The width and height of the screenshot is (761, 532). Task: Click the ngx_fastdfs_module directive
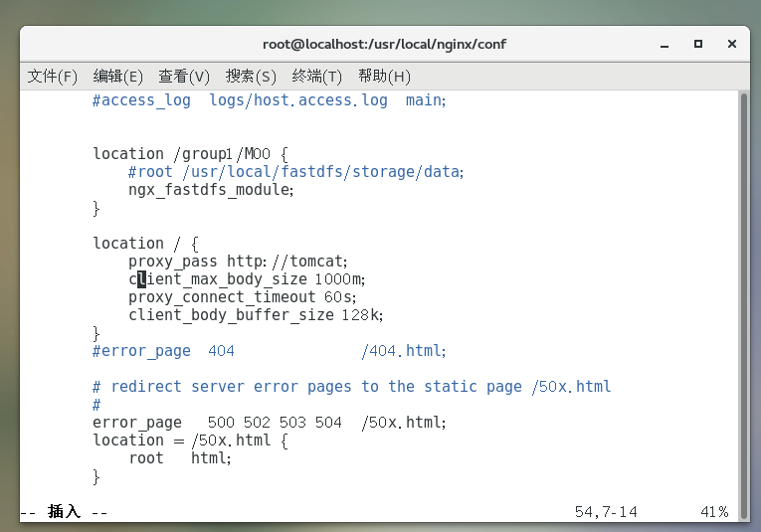211,190
